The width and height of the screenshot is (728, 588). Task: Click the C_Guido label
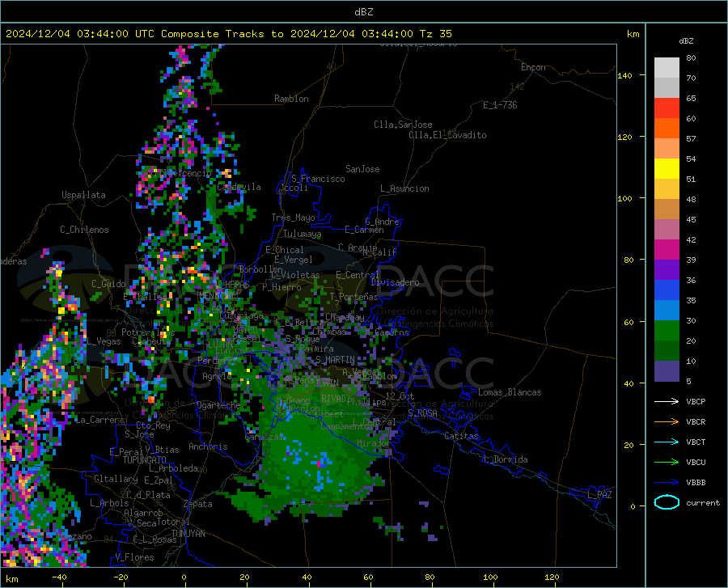tap(108, 284)
